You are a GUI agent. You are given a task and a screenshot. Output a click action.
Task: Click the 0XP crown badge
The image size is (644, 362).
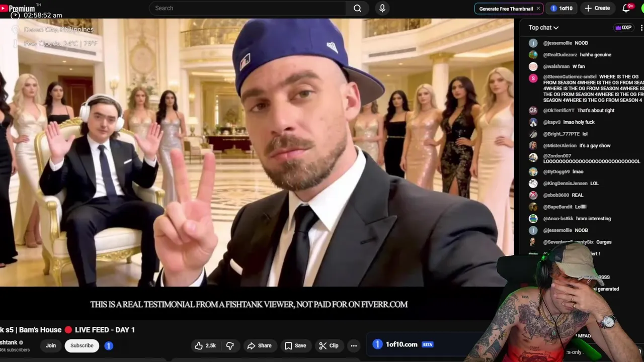623,28
